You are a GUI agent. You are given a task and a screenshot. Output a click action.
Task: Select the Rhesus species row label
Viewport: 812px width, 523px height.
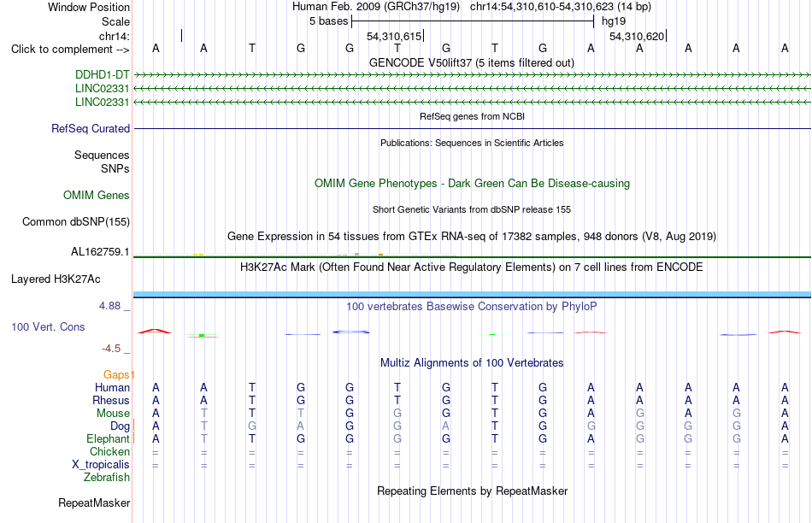(x=111, y=400)
